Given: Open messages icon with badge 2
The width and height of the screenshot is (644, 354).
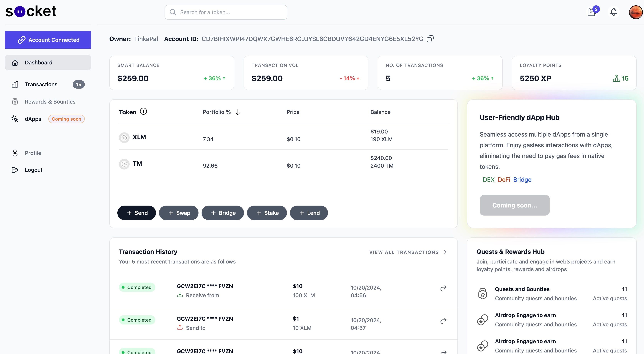Looking at the screenshot, I should coord(592,12).
